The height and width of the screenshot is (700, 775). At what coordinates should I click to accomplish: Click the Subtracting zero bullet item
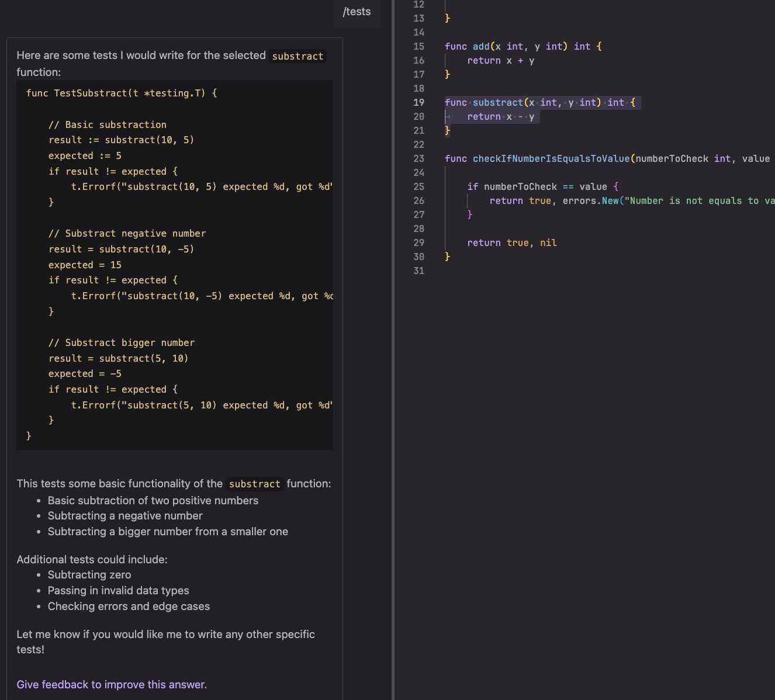89,575
